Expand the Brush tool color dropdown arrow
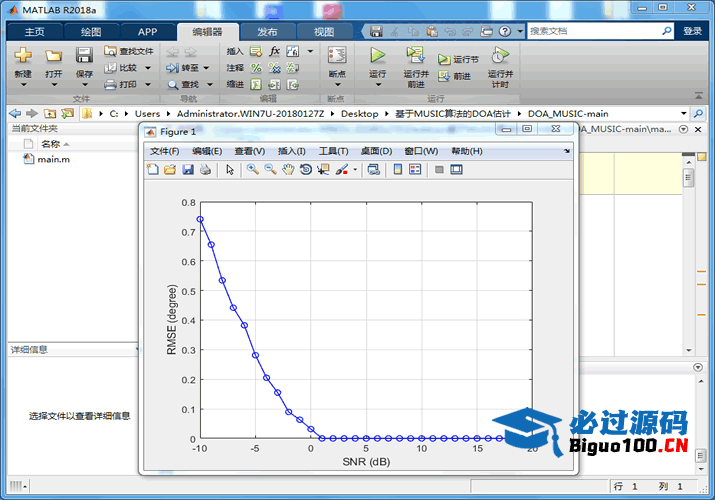 tap(355, 170)
